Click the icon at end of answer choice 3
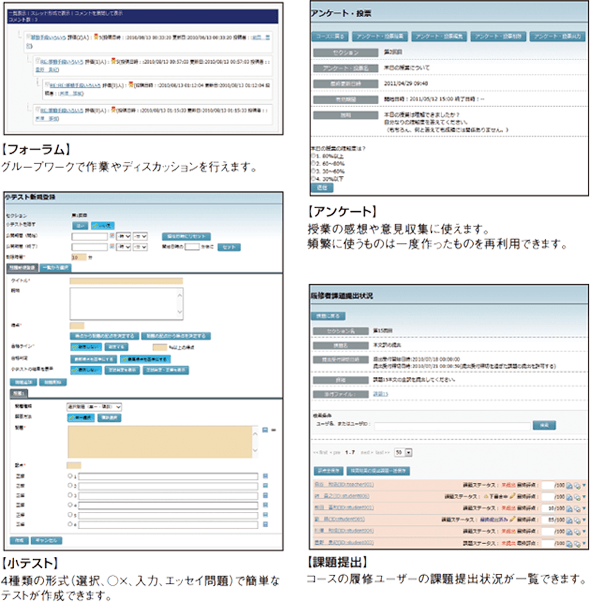The height and width of the screenshot is (602, 590). (265, 495)
